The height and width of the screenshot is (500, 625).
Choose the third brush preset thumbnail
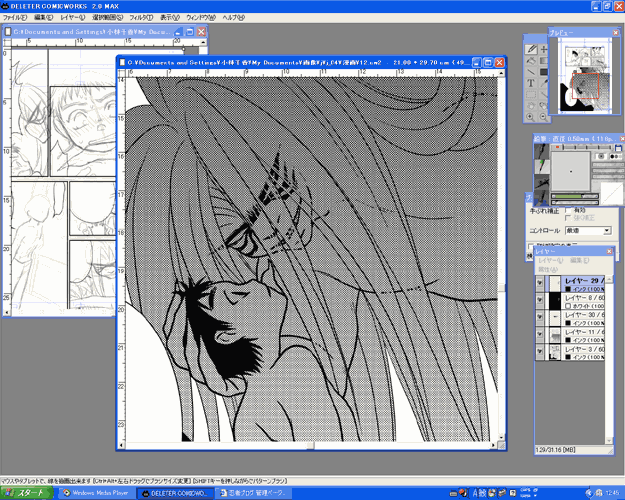[542, 181]
